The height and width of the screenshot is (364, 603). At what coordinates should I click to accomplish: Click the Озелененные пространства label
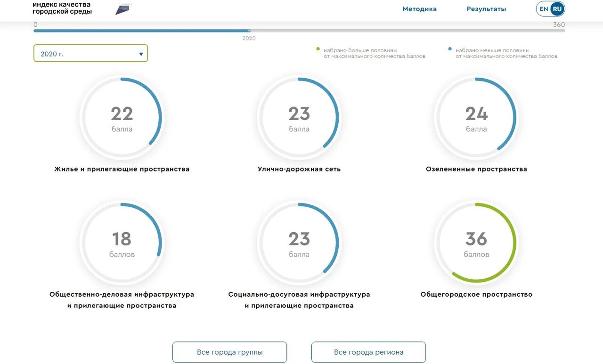(x=476, y=169)
